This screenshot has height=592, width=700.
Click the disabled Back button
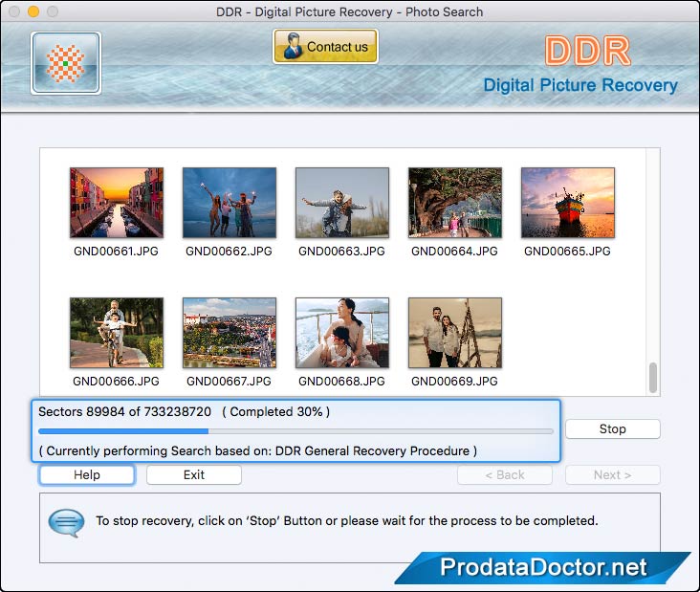coord(505,475)
